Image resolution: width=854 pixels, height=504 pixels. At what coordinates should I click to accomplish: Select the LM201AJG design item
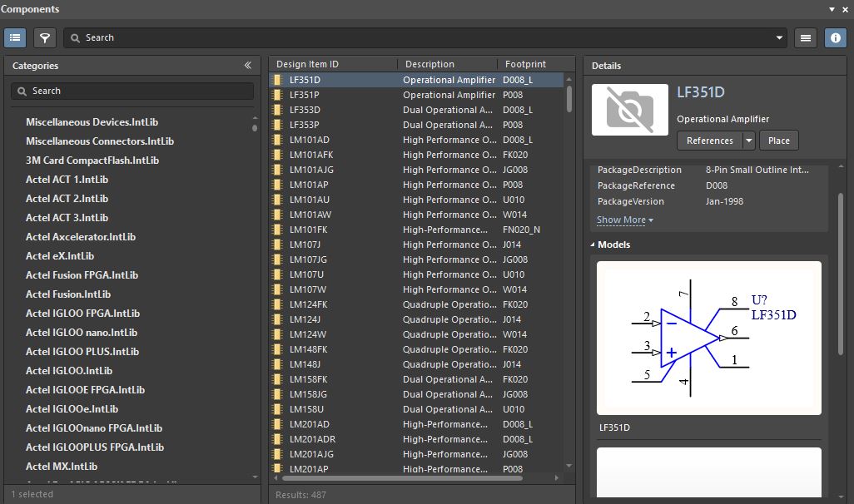311,454
